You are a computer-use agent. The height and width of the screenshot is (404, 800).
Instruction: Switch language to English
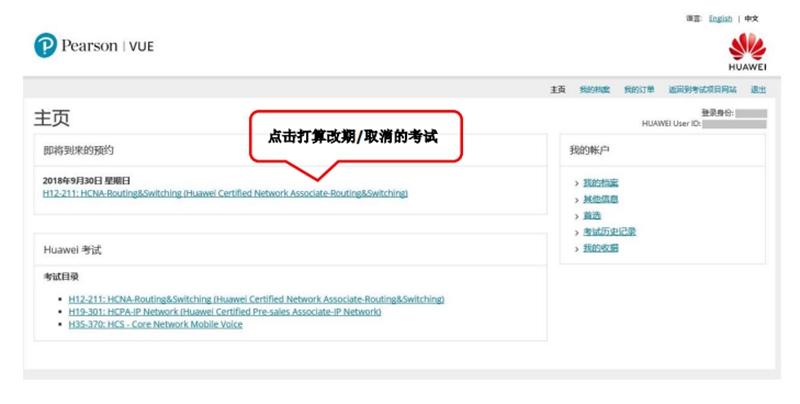tap(720, 19)
